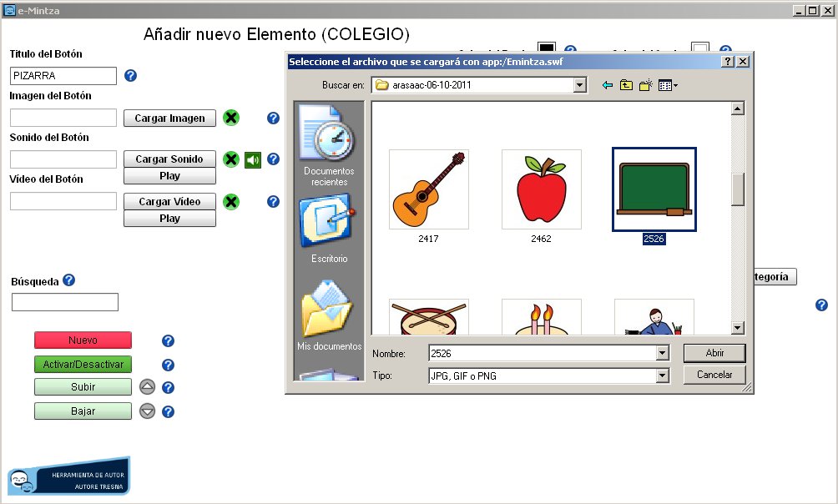Remove the loaded button image (green X)

(x=231, y=118)
